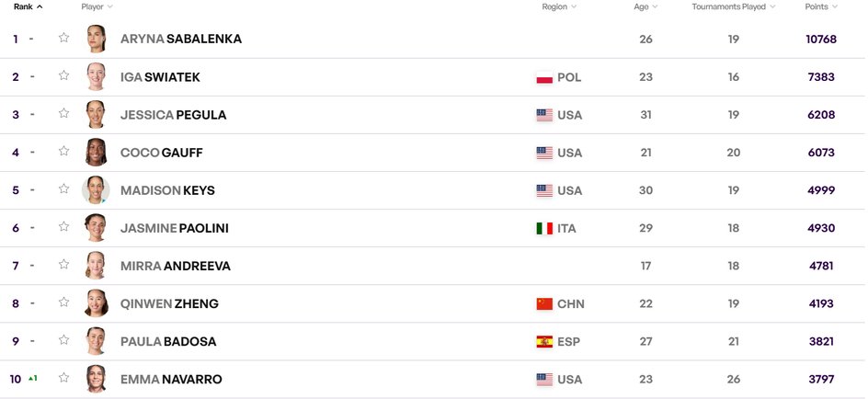868x399 pixels.
Task: Open the Region column dropdown
Action: pos(574,6)
